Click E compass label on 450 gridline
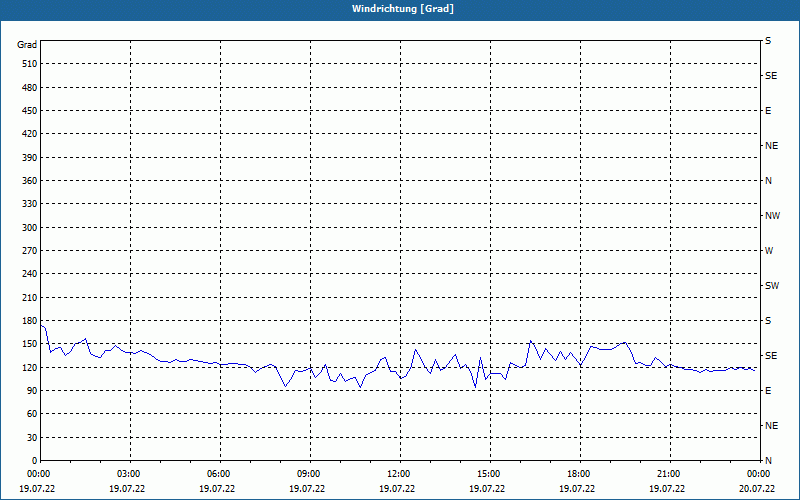Image resolution: width=800 pixels, height=500 pixels. point(768,111)
